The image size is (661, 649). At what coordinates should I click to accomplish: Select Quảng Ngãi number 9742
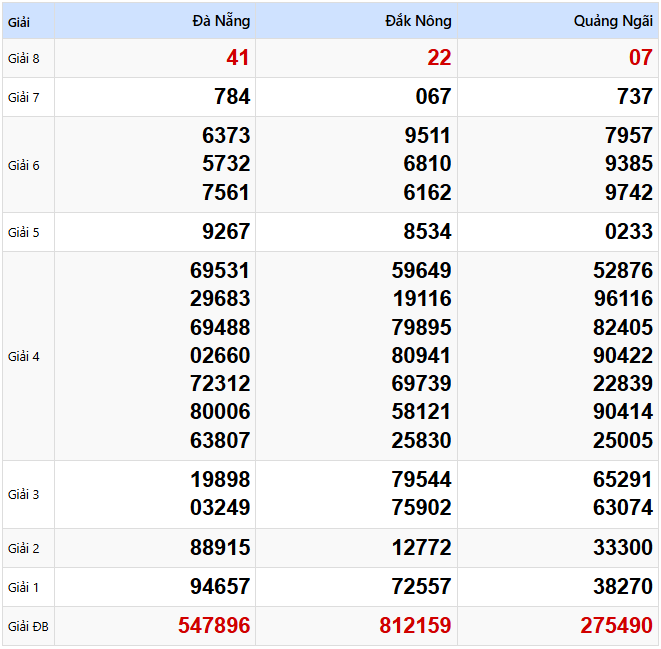(x=629, y=193)
